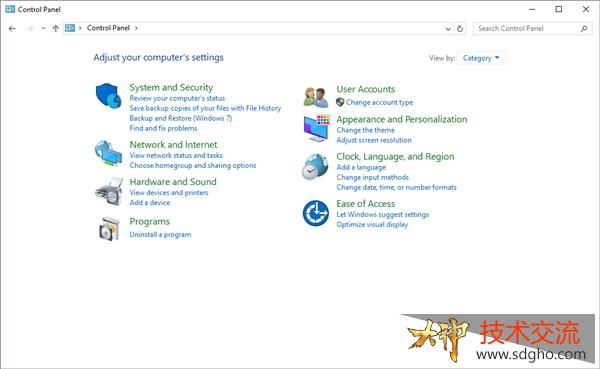Open Clock, Language, and Region heading link
600x369 pixels.
click(395, 157)
